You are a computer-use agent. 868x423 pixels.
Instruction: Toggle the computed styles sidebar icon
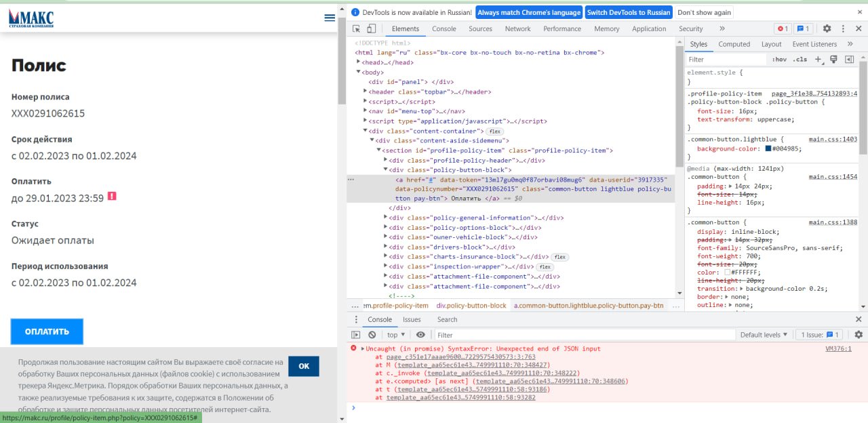[849, 60]
